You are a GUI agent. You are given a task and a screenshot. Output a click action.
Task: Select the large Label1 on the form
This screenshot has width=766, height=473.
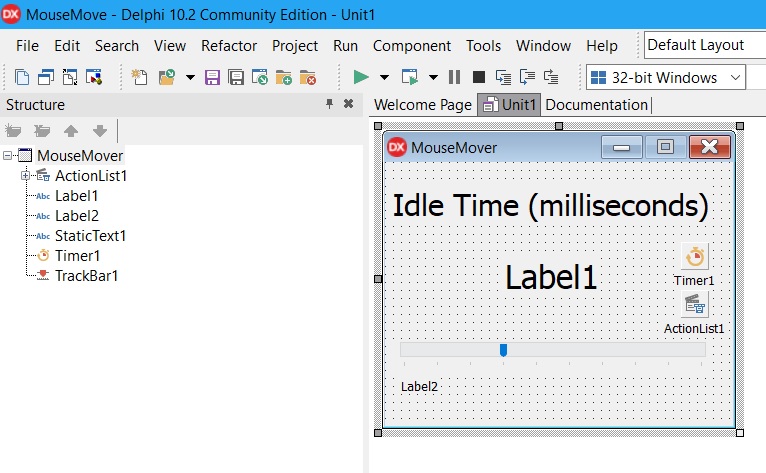[551, 277]
